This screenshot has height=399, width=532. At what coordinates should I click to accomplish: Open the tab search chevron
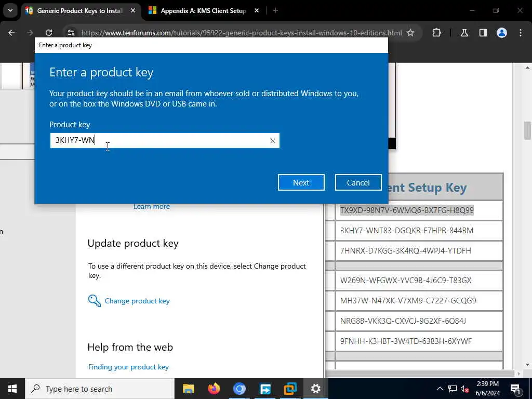[x=10, y=10]
